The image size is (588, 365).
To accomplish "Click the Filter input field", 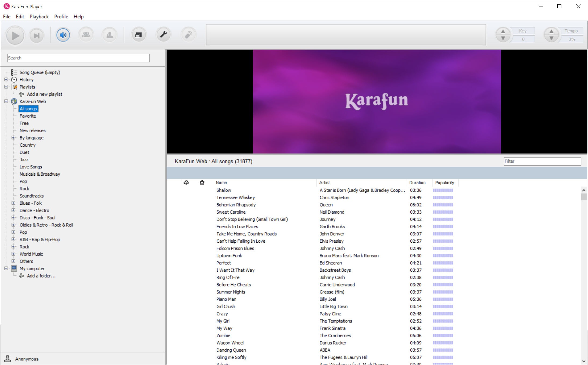I will click(x=542, y=161).
